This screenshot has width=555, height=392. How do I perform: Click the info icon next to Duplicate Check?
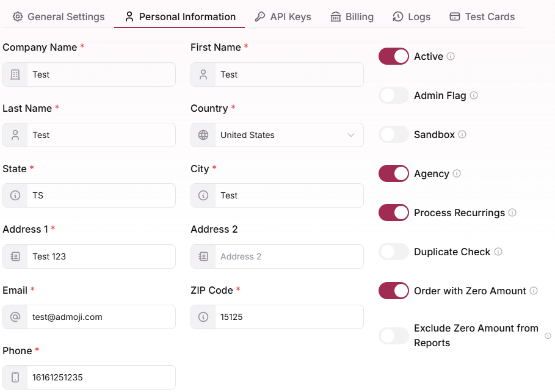498,252
